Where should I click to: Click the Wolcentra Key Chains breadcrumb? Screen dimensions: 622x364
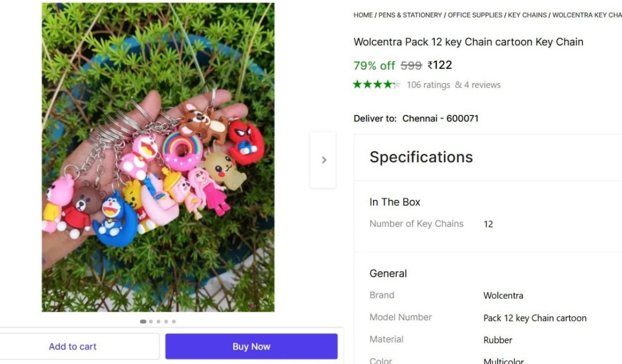(x=587, y=15)
